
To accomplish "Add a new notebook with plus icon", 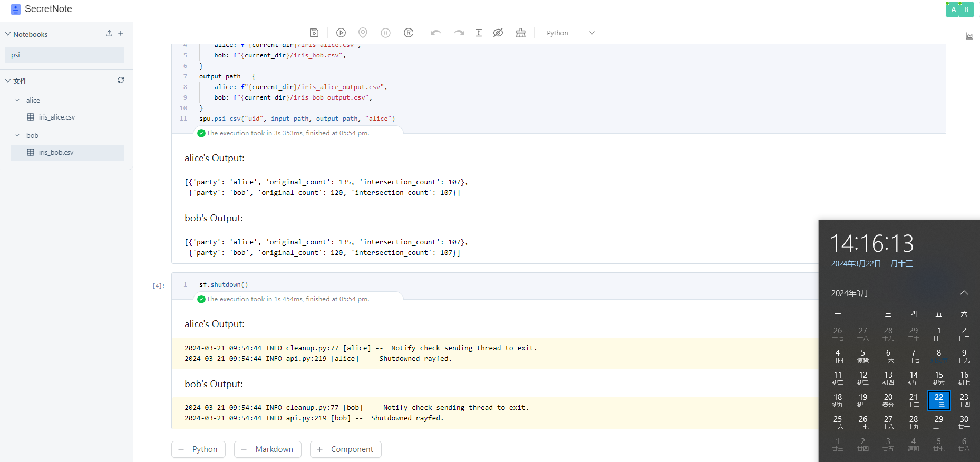I will pos(121,33).
